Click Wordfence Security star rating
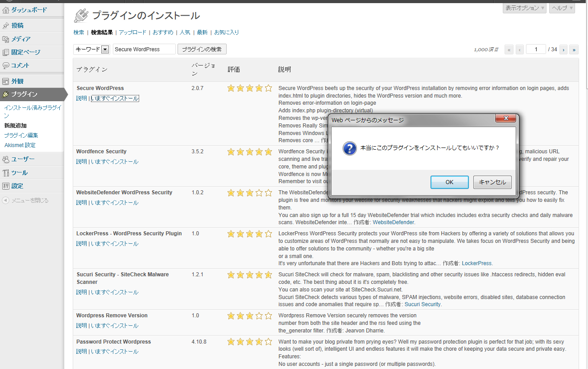Image resolution: width=588 pixels, height=369 pixels. tap(250, 152)
